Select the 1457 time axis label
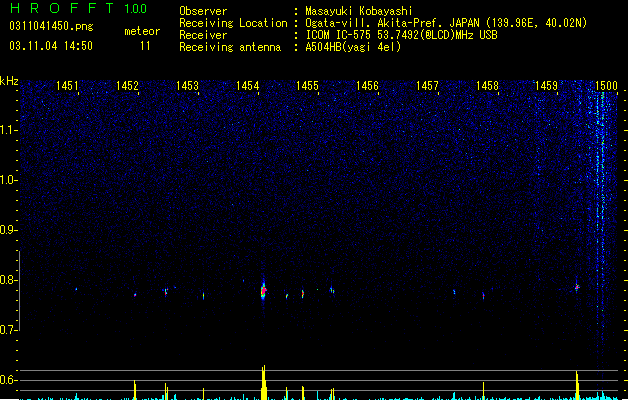This screenshot has height=400, width=629. 427,86
